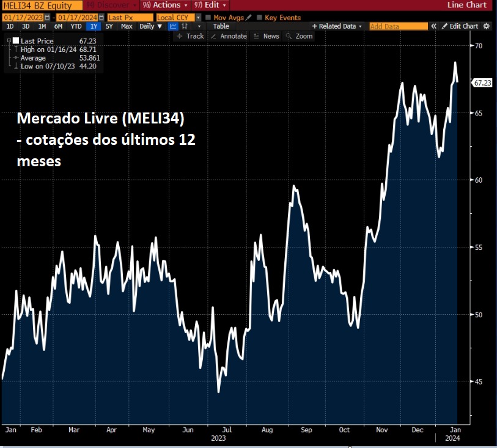This screenshot has width=497, height=448.
Task: Collapse panel with double chevron icon
Action: (433, 26)
